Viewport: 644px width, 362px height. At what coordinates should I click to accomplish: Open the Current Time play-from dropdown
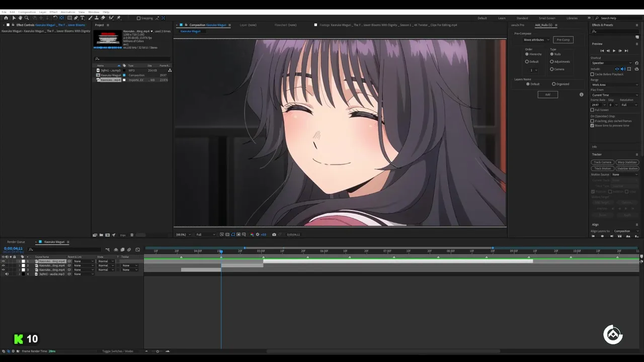[615, 95]
